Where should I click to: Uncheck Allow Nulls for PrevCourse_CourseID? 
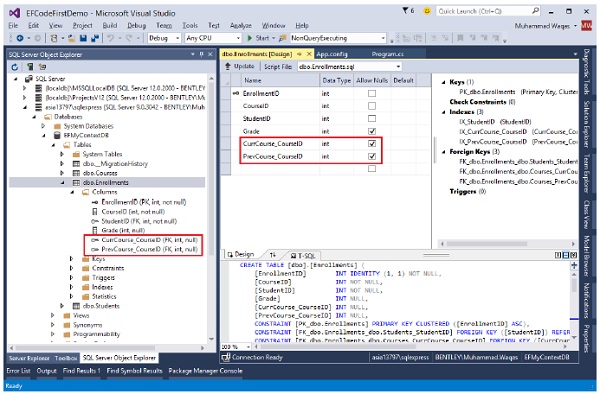click(372, 156)
